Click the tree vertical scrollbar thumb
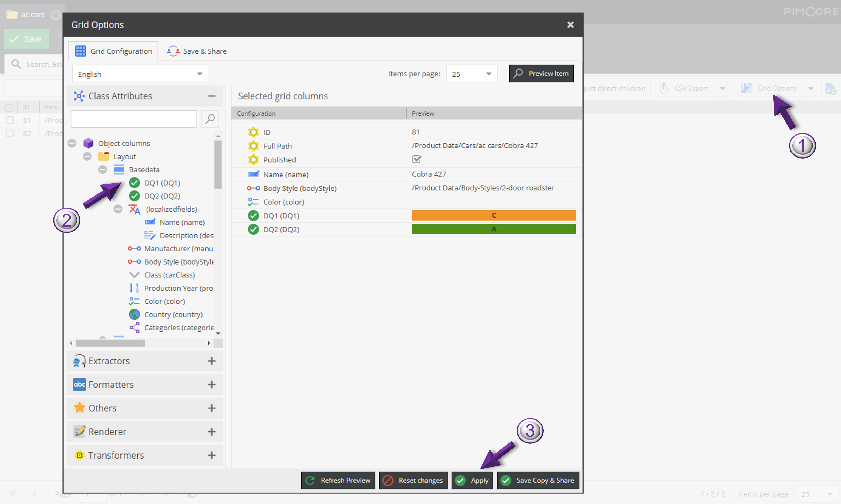This screenshot has width=841, height=504. (x=218, y=164)
